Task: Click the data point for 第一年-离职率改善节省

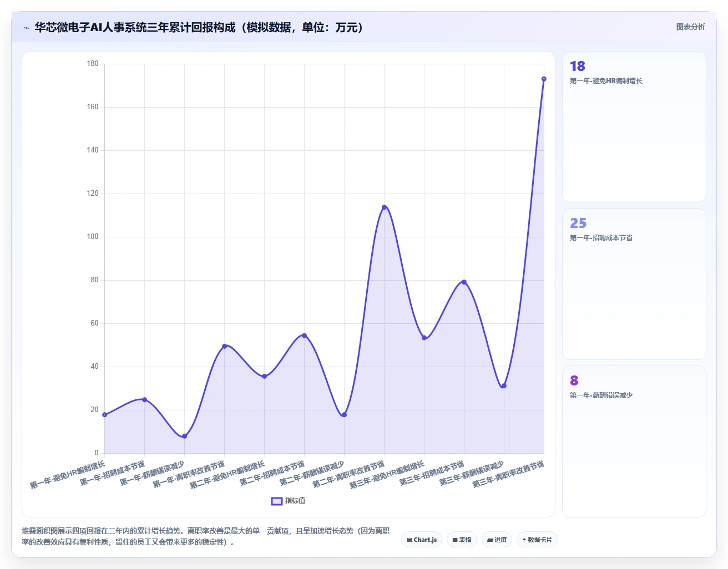Action: click(x=224, y=346)
